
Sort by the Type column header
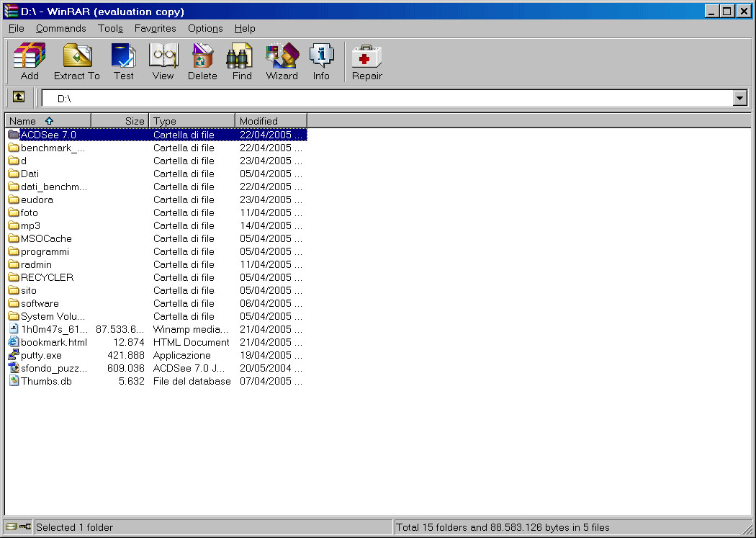coord(192,121)
